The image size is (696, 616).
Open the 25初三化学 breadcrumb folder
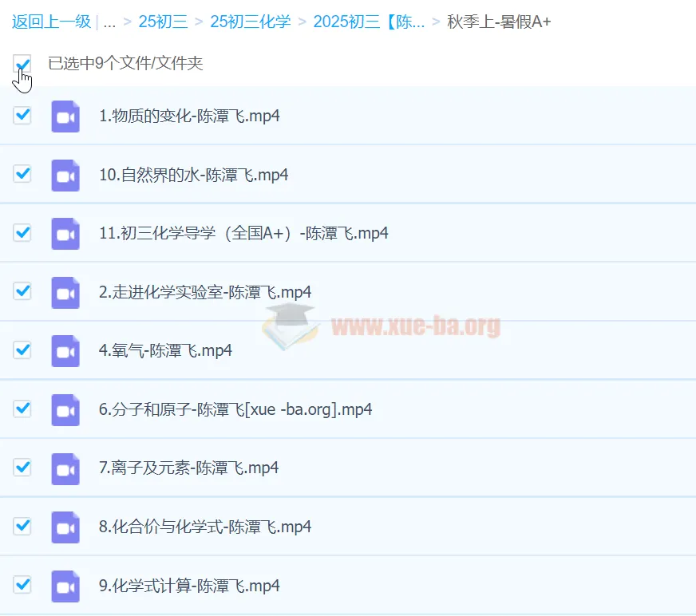[250, 22]
